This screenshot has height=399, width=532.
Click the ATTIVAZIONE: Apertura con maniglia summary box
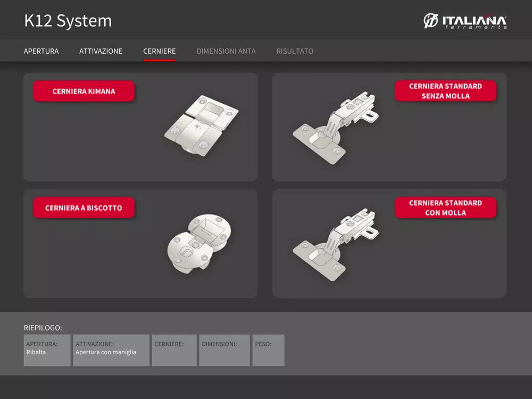coord(111,350)
